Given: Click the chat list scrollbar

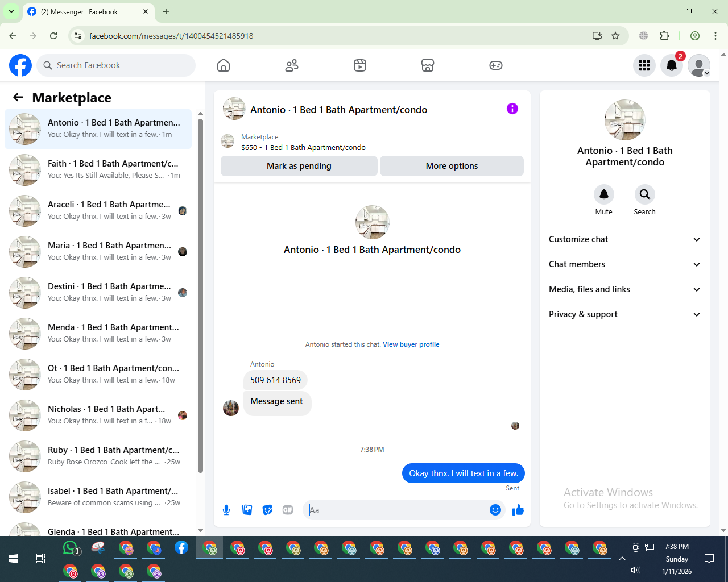Looking at the screenshot, I should (200, 296).
